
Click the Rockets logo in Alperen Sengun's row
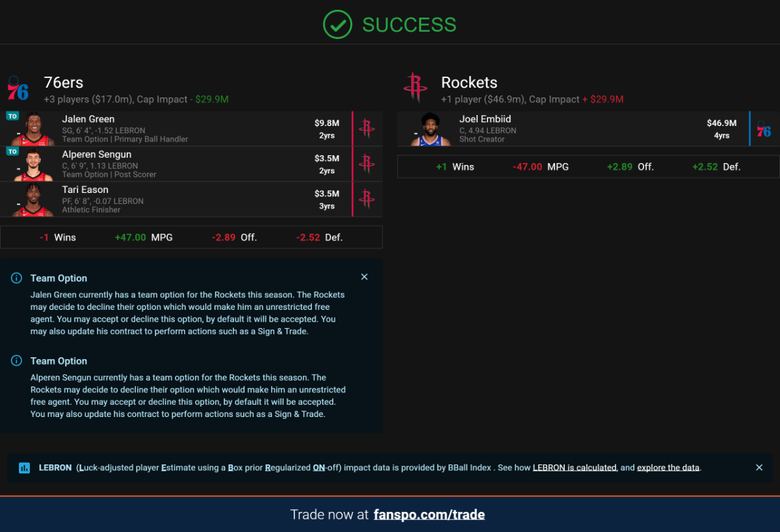[367, 164]
